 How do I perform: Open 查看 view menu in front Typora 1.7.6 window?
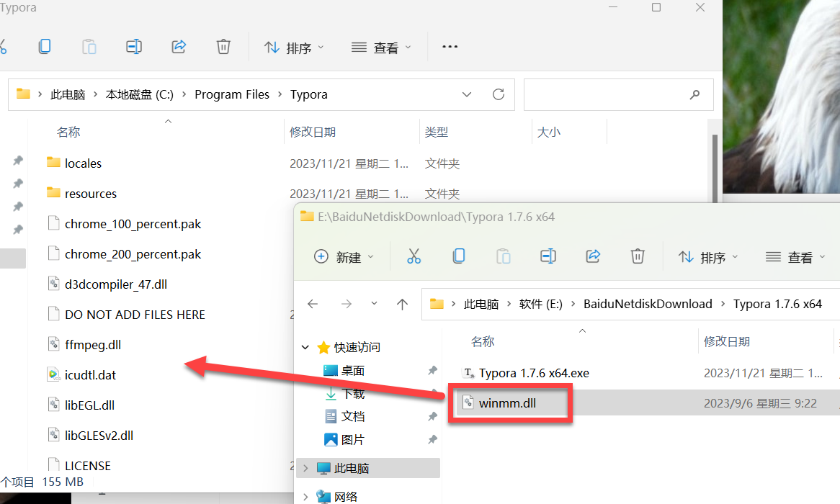pos(795,257)
